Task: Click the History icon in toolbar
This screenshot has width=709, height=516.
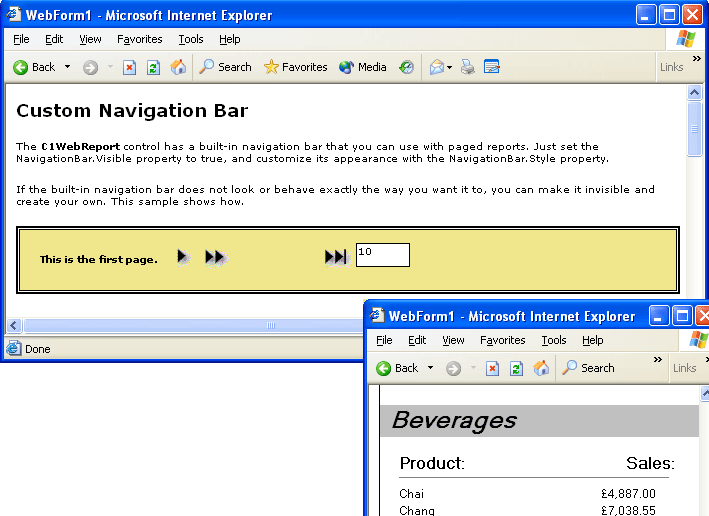Action: (x=406, y=67)
